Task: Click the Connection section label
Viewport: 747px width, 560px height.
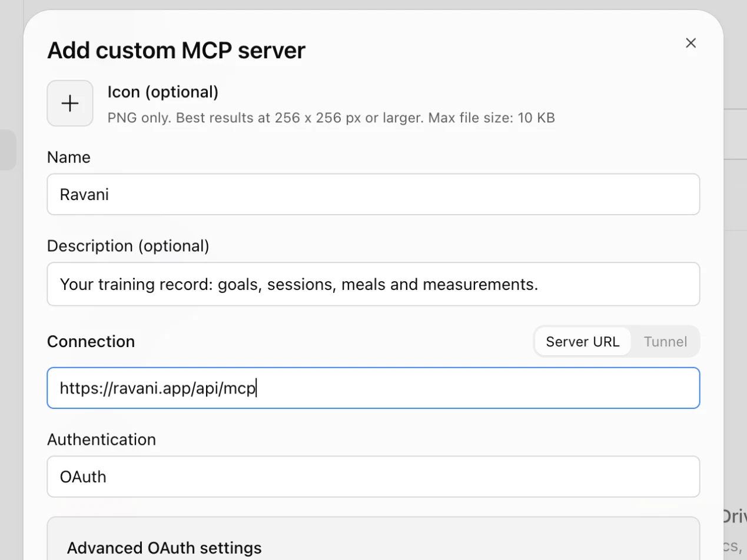Action: pos(91,342)
